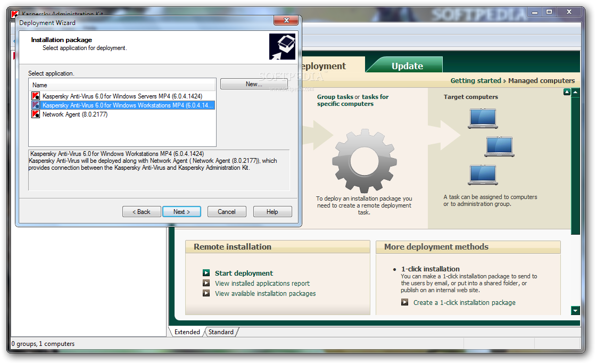Image resolution: width=596 pixels, height=364 pixels.
Task: Close the Kaspersky Administration Kit window
Action: [x=569, y=12]
